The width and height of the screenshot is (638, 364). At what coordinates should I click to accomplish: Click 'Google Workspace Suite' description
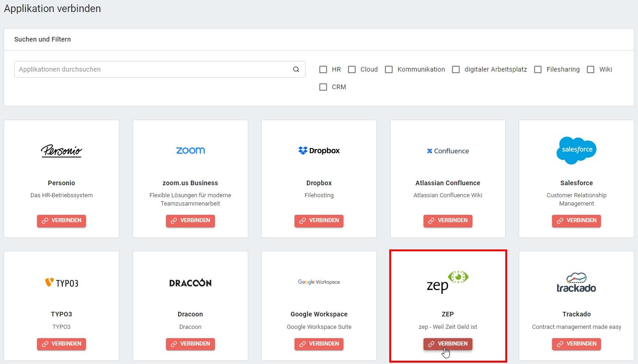coord(319,327)
